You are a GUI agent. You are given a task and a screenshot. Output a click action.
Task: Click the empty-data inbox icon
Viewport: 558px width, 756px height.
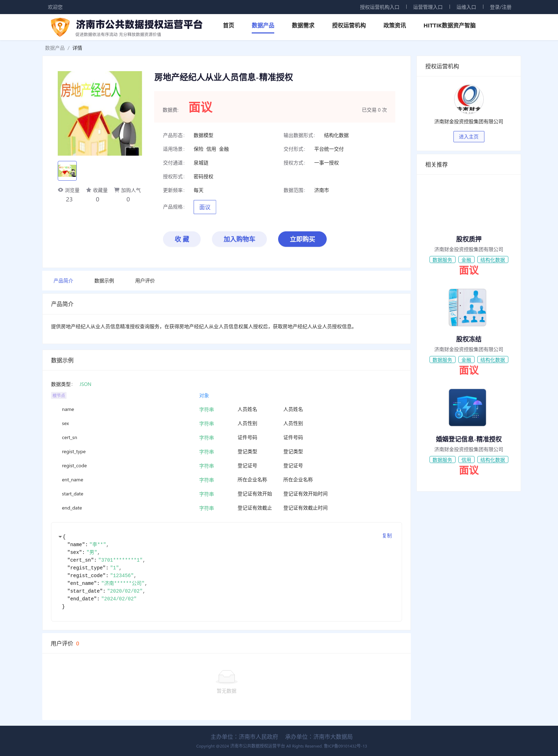(226, 677)
